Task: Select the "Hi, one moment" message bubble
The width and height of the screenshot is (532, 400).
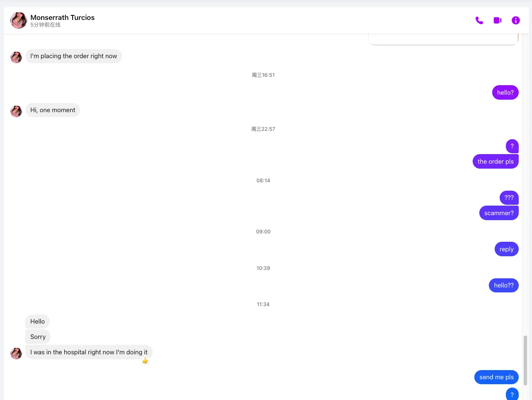Action: click(53, 110)
